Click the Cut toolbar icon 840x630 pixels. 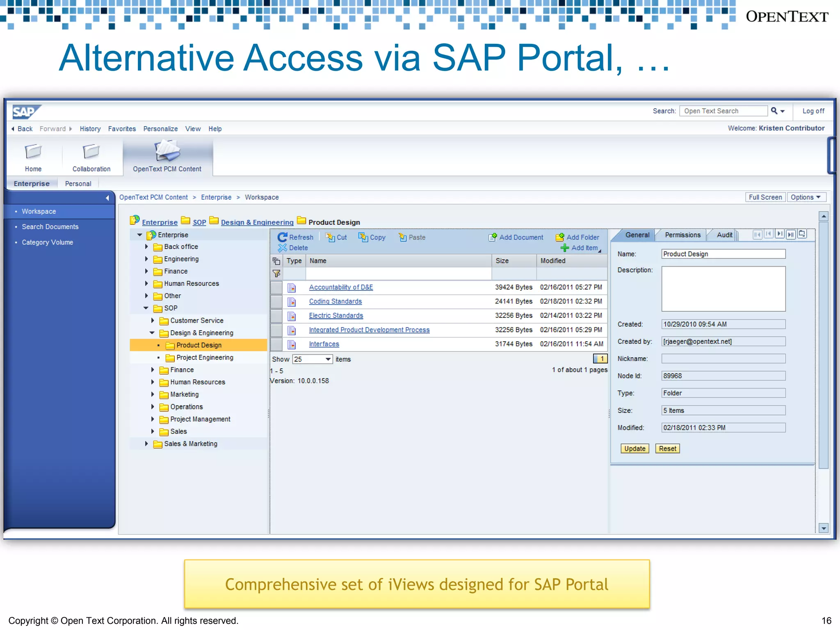click(x=330, y=237)
